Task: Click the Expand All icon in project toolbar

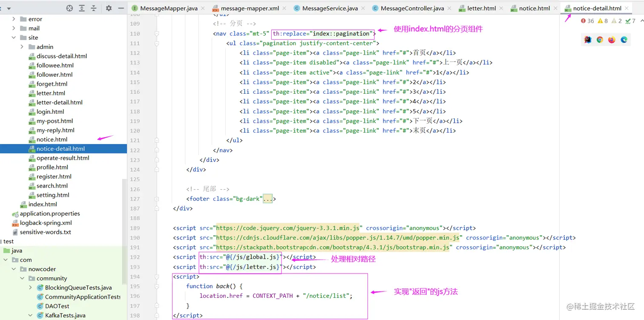Action: [82, 8]
